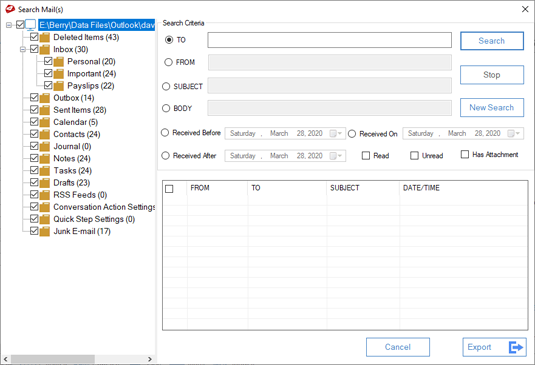Uncheck the Junk E-mail checkbox
535x366 pixels.
pyautogui.click(x=34, y=231)
